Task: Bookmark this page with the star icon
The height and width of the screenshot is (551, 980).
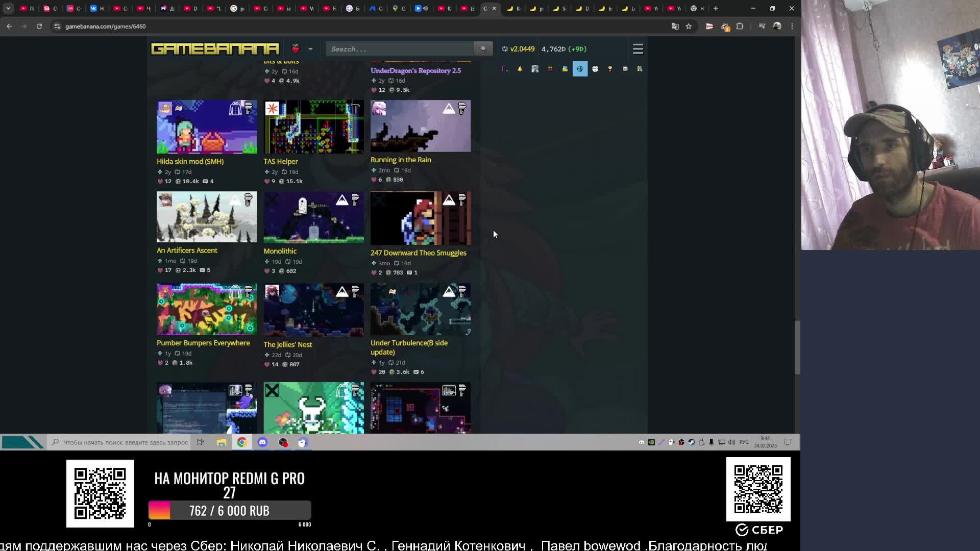Action: pyautogui.click(x=689, y=26)
